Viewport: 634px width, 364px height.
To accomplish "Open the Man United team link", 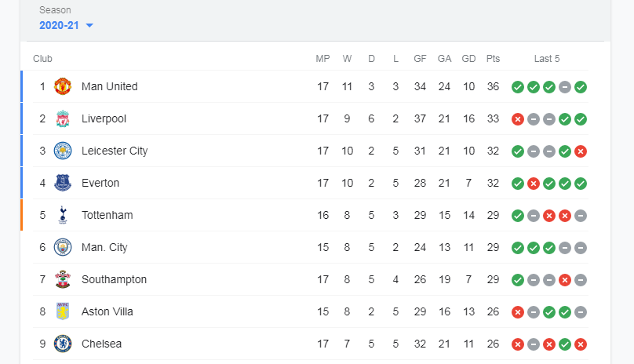I will (109, 86).
